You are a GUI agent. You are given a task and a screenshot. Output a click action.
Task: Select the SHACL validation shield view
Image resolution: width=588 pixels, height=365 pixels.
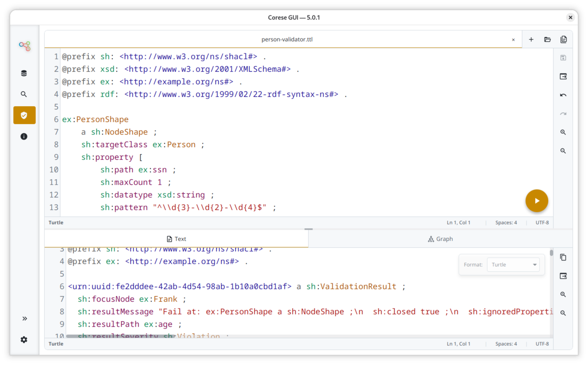pos(24,115)
